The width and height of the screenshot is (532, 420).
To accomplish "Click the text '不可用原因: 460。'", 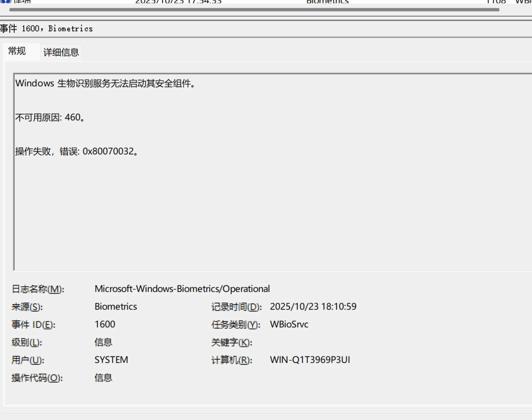I will click(50, 118).
